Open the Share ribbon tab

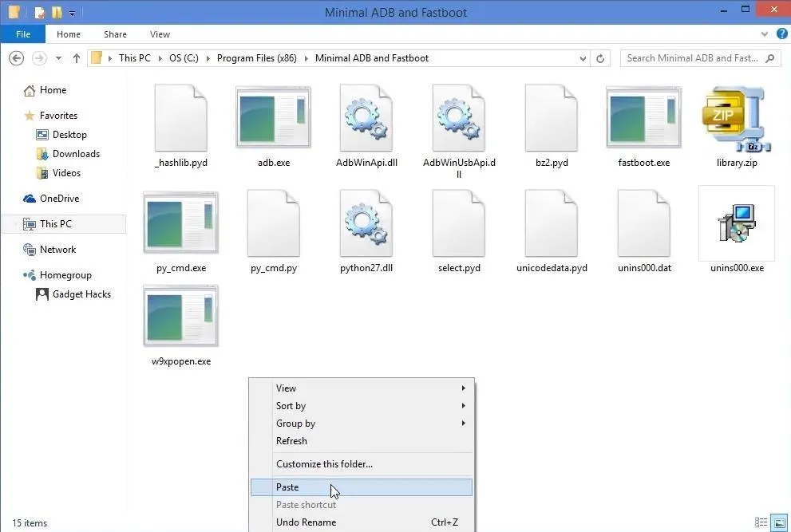[115, 34]
